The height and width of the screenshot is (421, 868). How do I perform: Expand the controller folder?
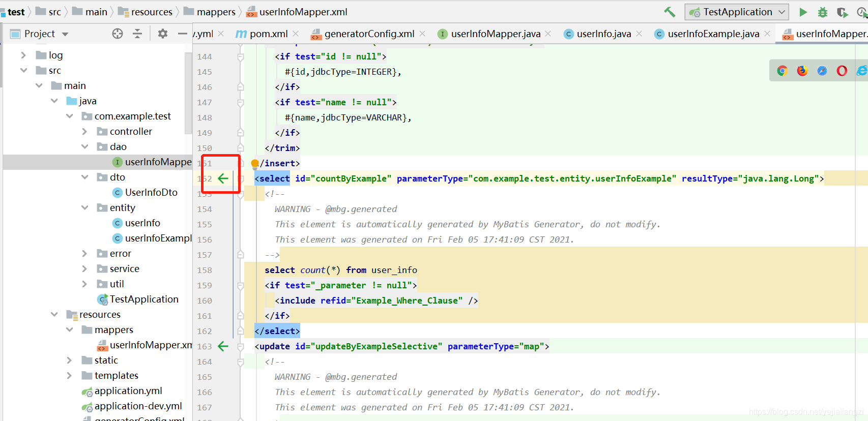point(84,132)
